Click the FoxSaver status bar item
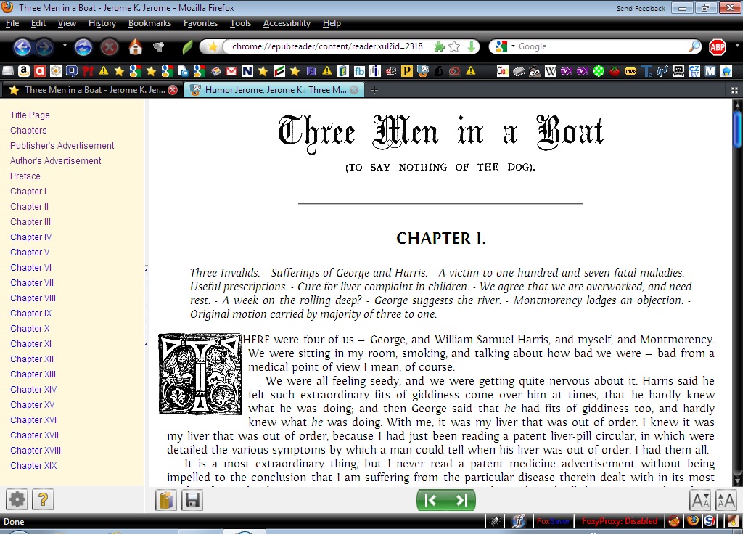Screen dimensions: 756x553 click(553, 521)
